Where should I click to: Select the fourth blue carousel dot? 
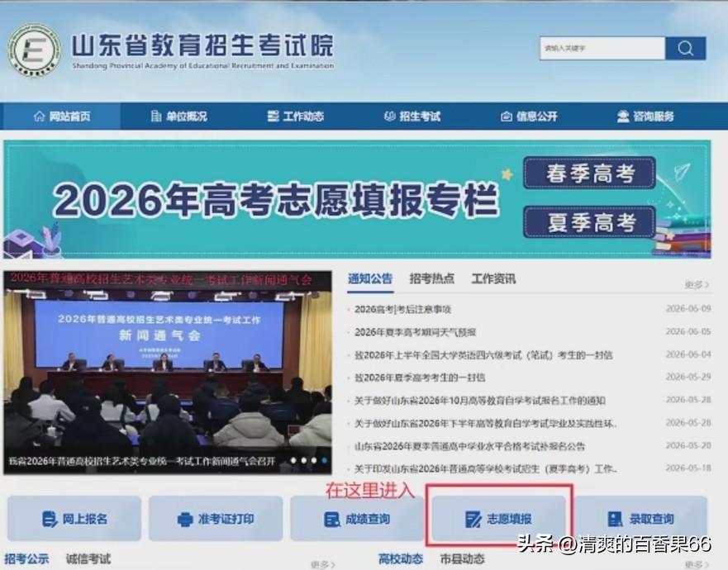(324, 460)
